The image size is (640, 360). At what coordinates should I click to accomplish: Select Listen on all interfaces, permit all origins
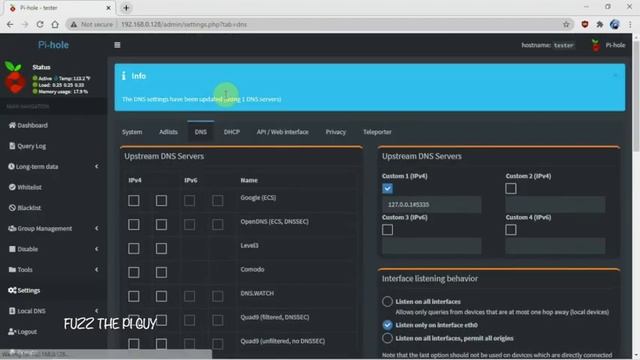coord(387,338)
